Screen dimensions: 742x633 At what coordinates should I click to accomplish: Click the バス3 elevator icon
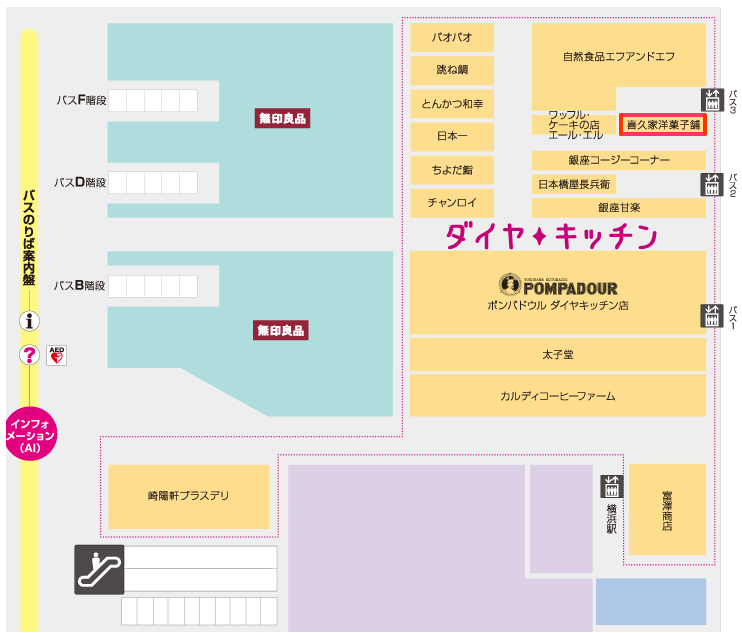(711, 99)
